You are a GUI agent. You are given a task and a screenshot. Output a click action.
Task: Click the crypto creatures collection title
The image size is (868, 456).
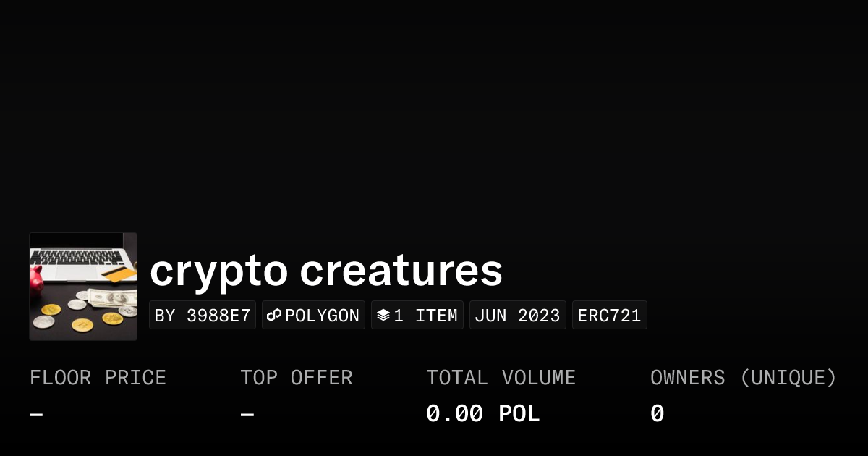[325, 271]
